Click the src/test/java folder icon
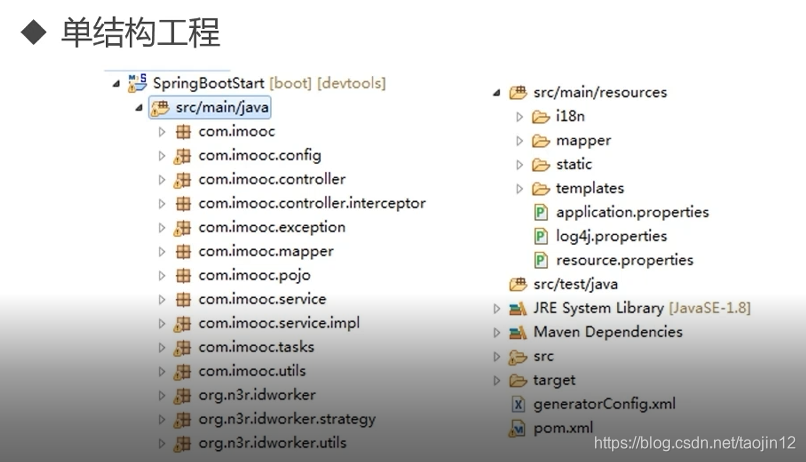 518,284
